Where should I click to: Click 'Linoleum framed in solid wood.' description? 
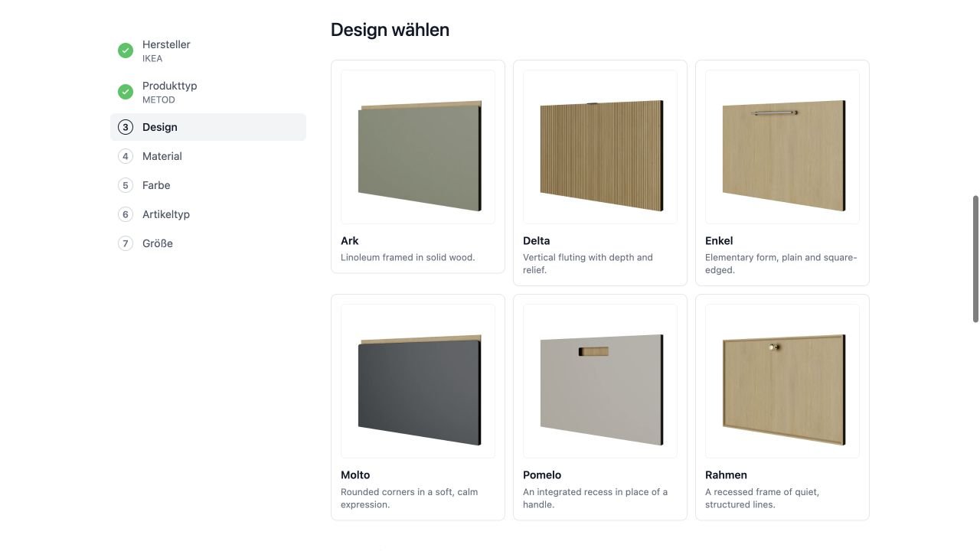click(x=408, y=257)
